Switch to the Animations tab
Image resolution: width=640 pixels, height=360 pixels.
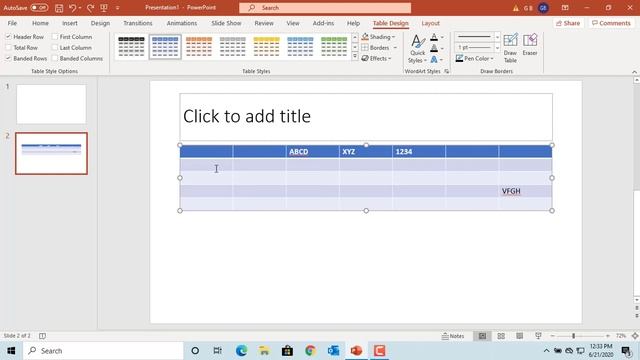pyautogui.click(x=182, y=23)
